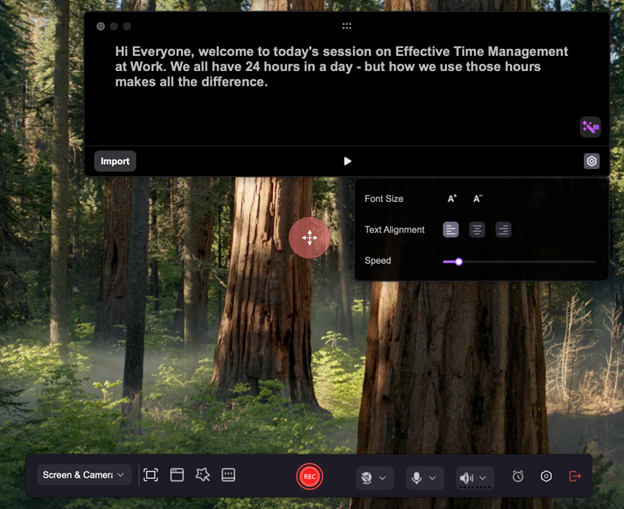The width and height of the screenshot is (624, 509).
Task: Open the scheduled recording timer icon
Action: (518, 476)
